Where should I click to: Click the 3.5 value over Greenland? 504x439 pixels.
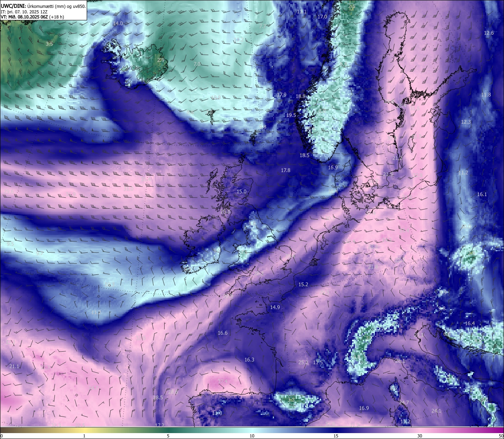tap(49, 44)
